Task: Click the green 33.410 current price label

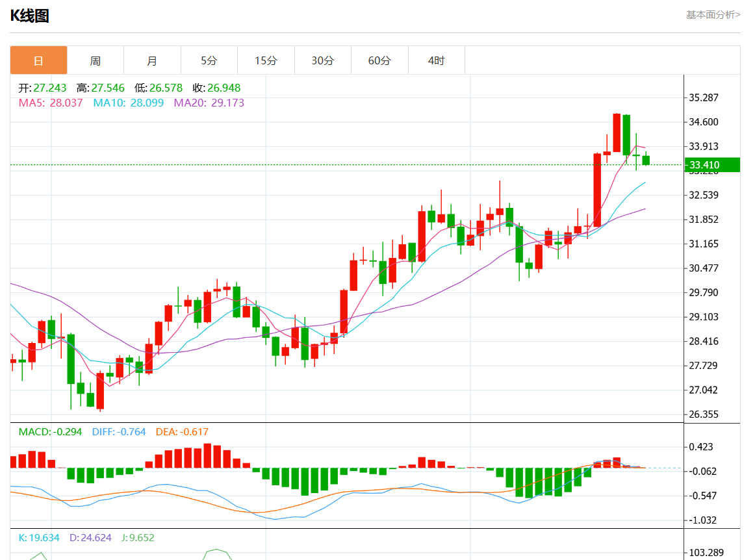Action: 712,164
